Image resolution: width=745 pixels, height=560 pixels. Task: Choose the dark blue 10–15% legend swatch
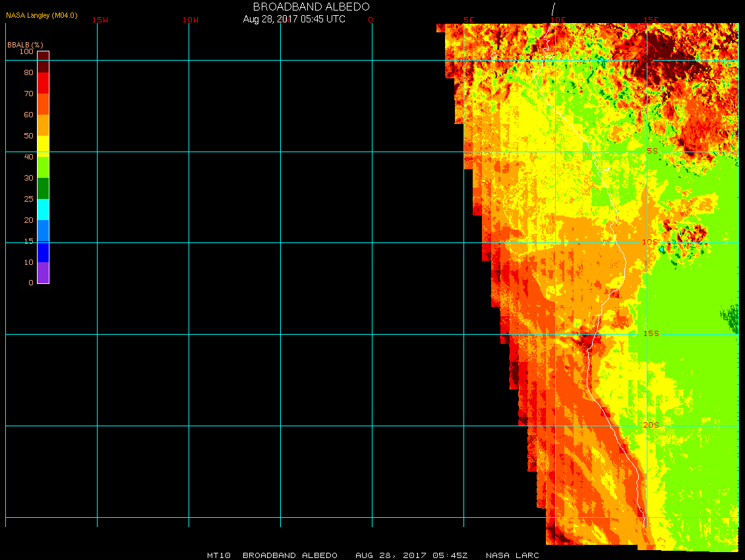point(43,252)
